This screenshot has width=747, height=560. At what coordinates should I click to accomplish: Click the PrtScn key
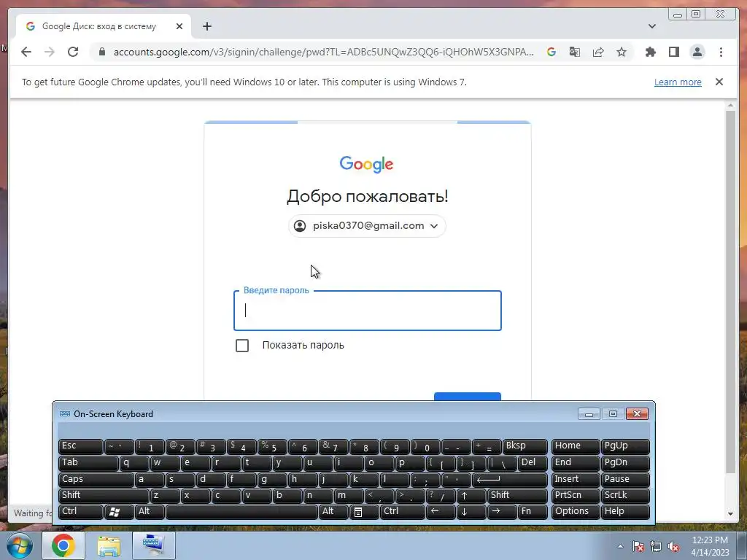(575, 495)
